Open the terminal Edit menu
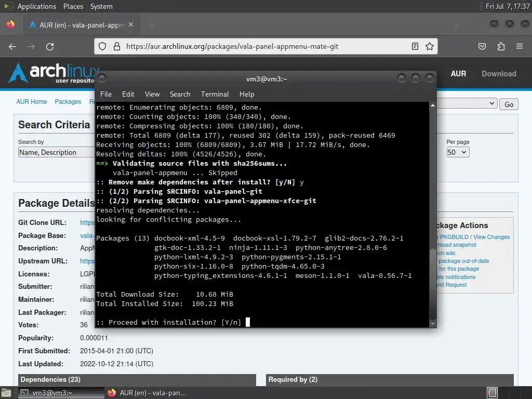Screen dimensions: 532x399 pyautogui.click(x=128, y=94)
